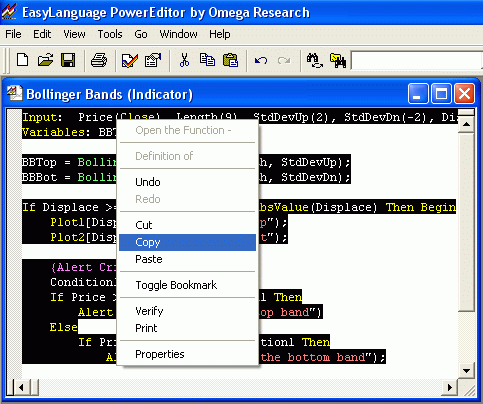
Task: Click vertical scrollbar up arrow
Action: (x=466, y=124)
